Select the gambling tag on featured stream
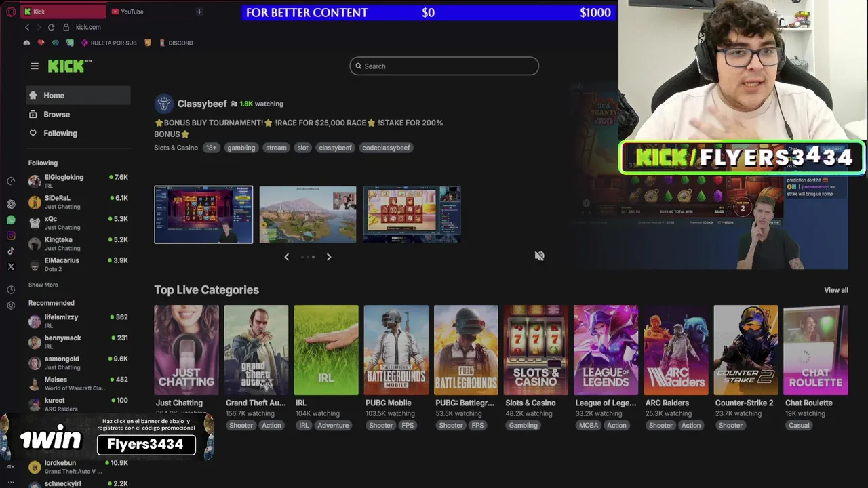Image resolution: width=868 pixels, height=488 pixels. pyautogui.click(x=241, y=148)
